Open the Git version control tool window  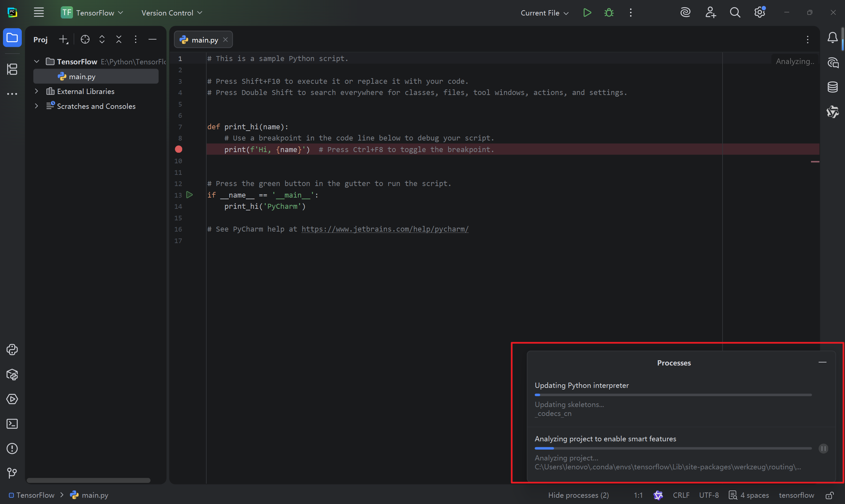click(12, 473)
